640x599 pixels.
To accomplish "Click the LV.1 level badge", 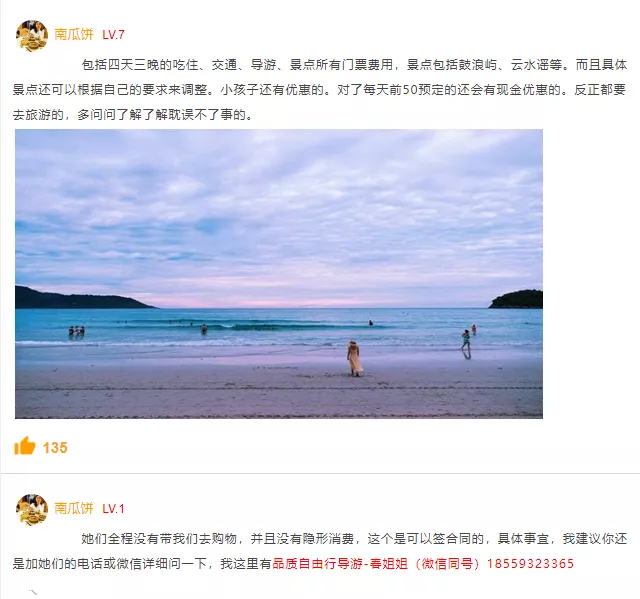I will 113,509.
